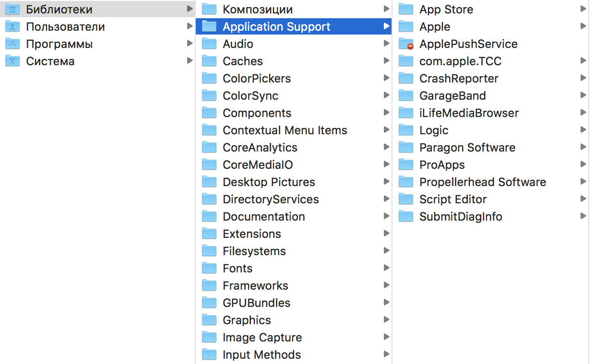
Task: Open the Frameworks folder
Action: (x=255, y=285)
